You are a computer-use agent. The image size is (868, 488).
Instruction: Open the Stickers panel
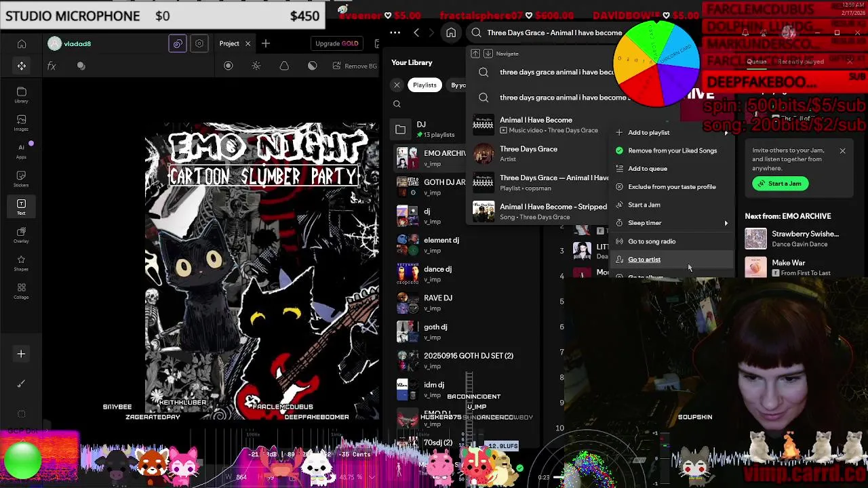pos(22,178)
